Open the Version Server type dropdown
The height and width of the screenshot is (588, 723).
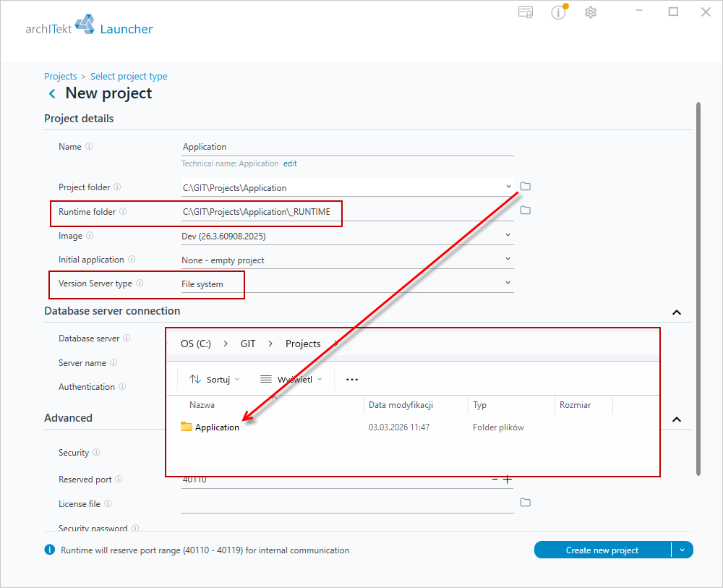tap(508, 284)
